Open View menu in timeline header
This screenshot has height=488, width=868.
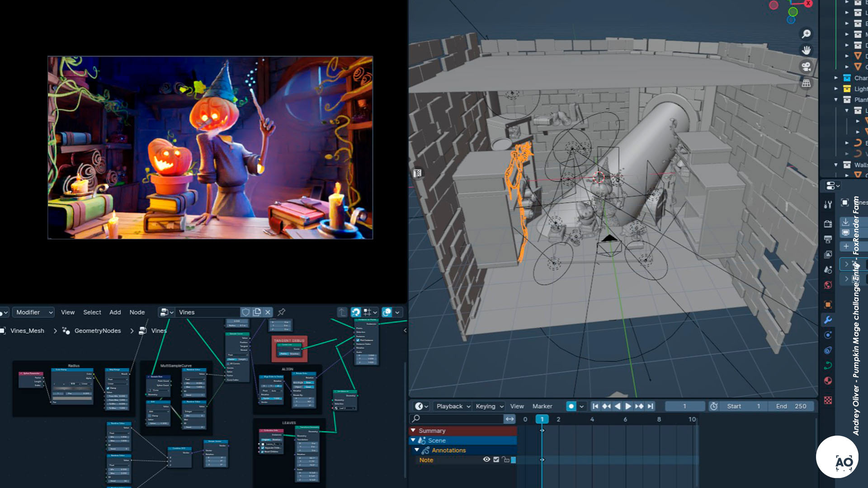tap(517, 406)
